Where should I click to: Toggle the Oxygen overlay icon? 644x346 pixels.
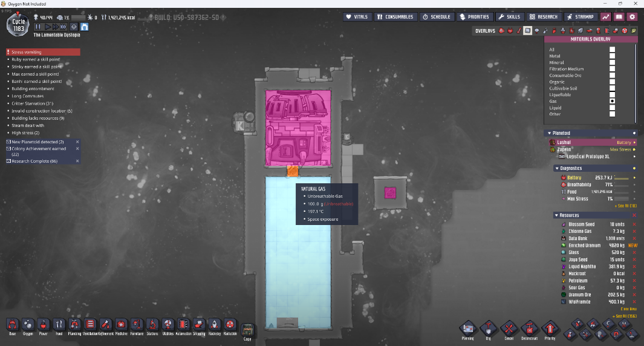pos(501,30)
